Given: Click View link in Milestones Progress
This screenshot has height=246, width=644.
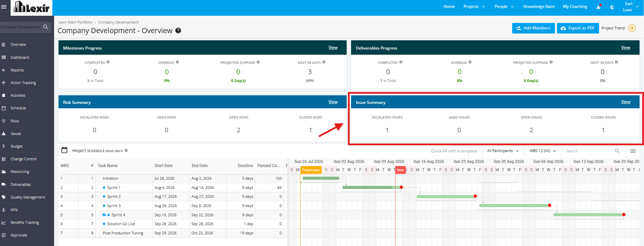Looking at the screenshot, I should coord(333,47).
